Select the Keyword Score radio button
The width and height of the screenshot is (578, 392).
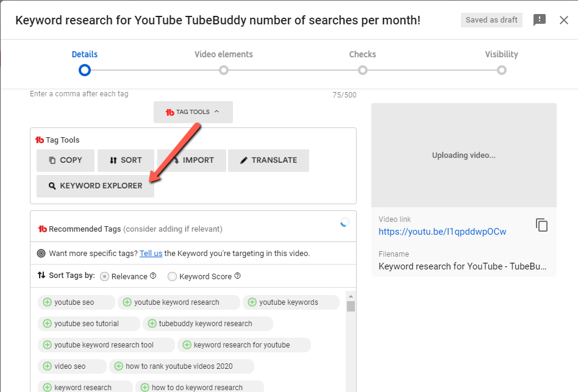pyautogui.click(x=172, y=277)
